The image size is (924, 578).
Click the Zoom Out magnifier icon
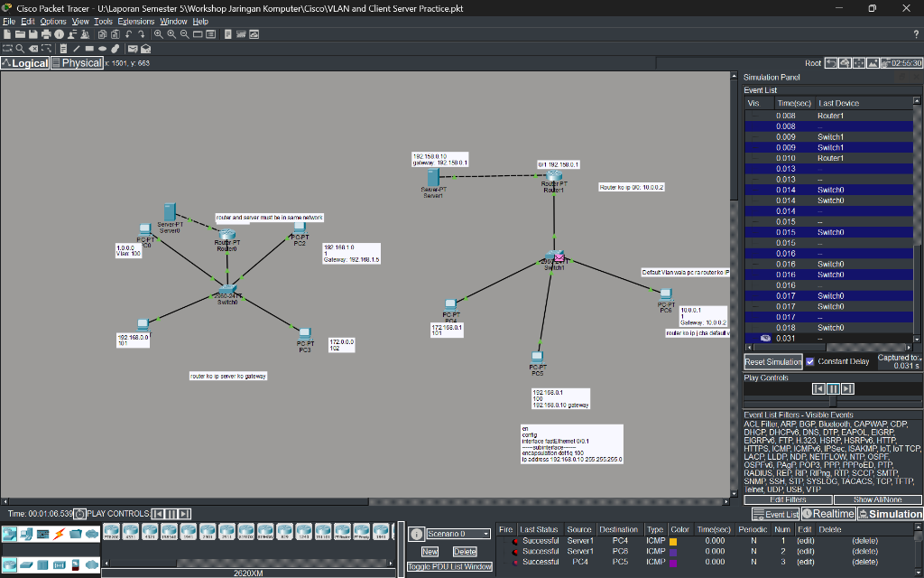tap(184, 34)
